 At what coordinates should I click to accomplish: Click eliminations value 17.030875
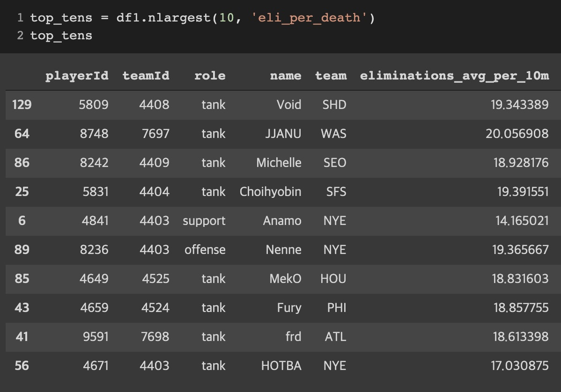point(519,365)
